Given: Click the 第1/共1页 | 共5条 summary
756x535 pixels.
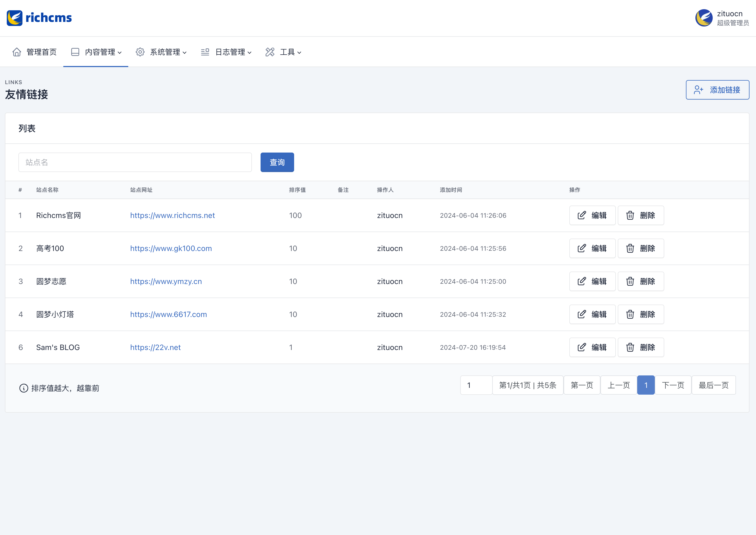Looking at the screenshot, I should tap(528, 385).
